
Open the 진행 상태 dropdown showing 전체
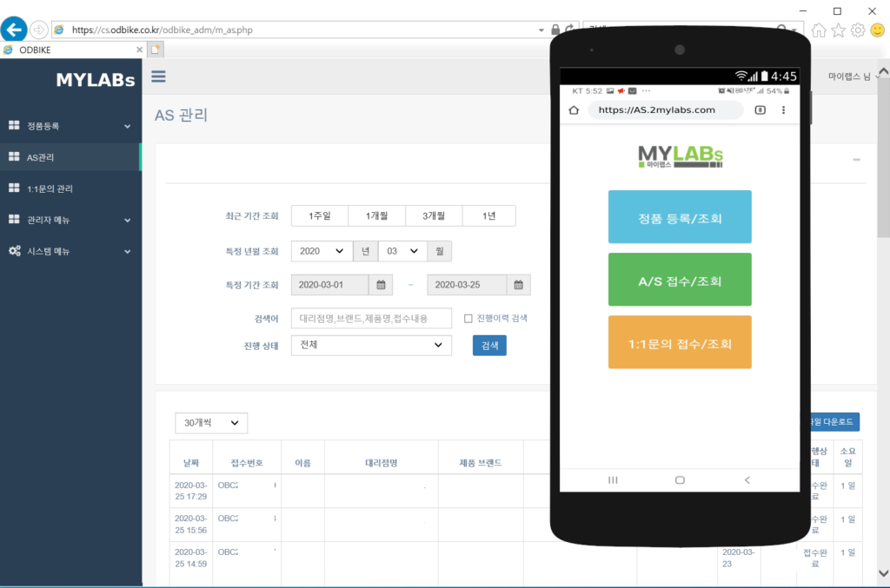(371, 346)
